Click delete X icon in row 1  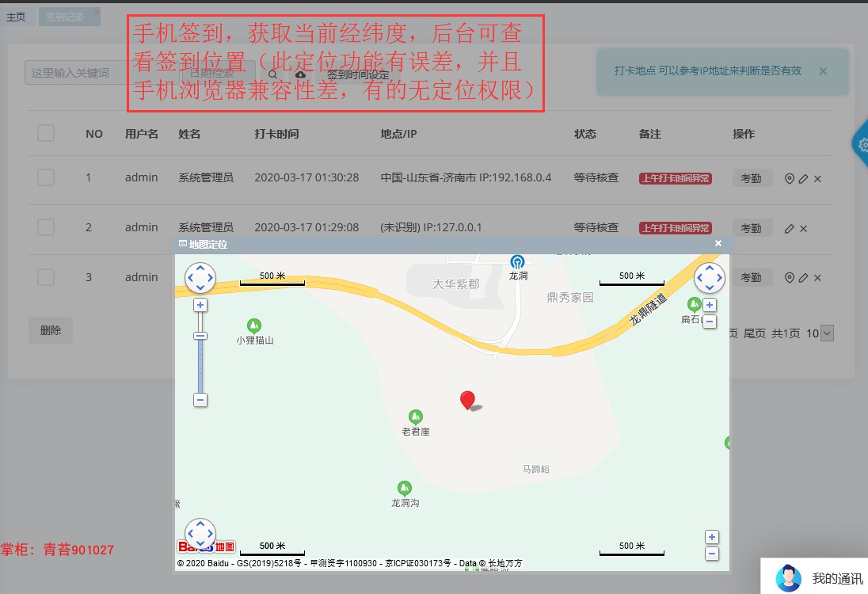click(817, 178)
